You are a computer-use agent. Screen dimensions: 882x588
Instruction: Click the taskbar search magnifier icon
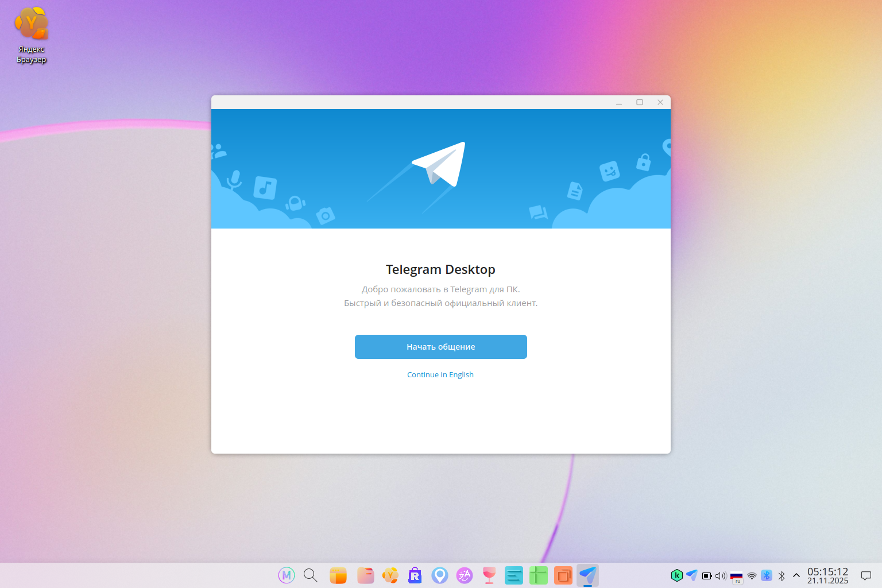tap(311, 575)
